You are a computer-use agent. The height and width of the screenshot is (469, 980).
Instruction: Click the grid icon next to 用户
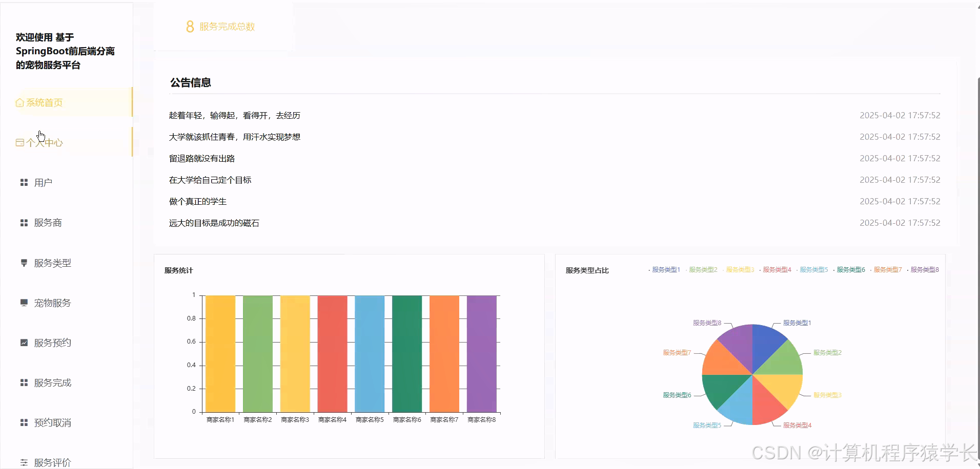click(24, 182)
